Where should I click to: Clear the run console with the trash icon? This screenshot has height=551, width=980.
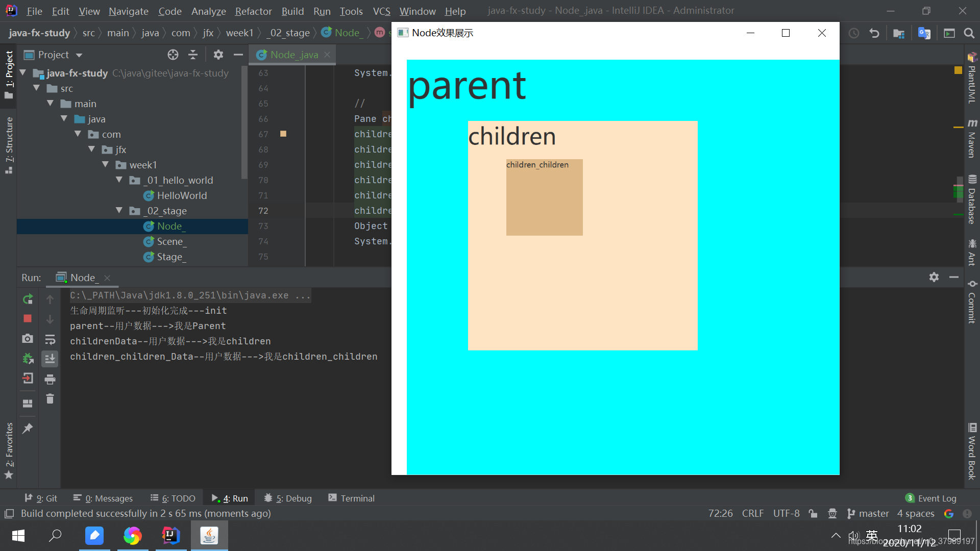tap(50, 399)
